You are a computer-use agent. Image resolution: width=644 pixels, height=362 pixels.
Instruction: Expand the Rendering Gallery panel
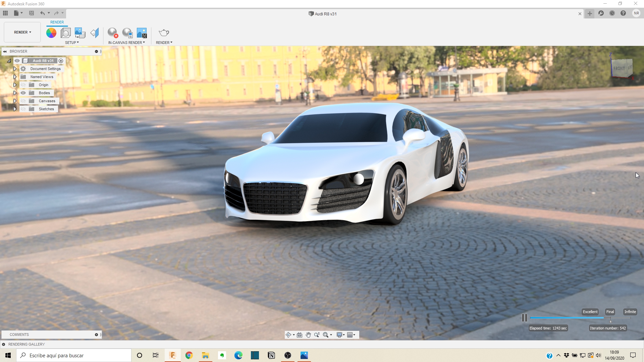pyautogui.click(x=4, y=344)
